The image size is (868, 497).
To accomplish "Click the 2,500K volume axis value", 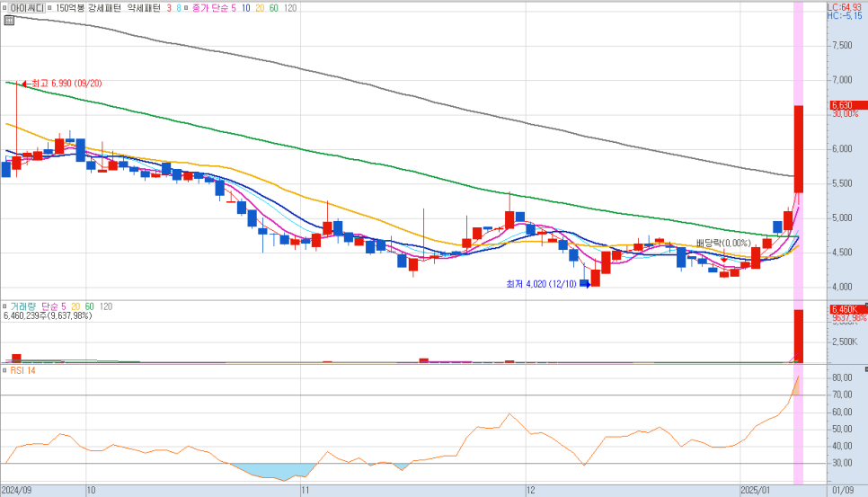I will point(845,342).
